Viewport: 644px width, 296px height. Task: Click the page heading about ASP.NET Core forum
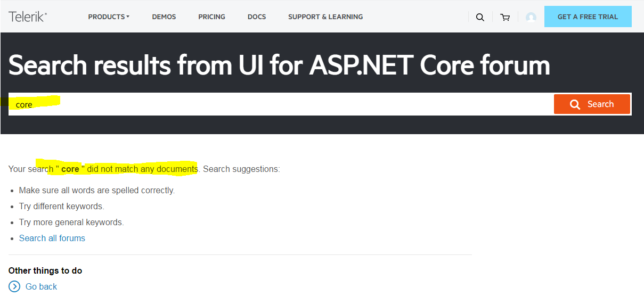279,65
